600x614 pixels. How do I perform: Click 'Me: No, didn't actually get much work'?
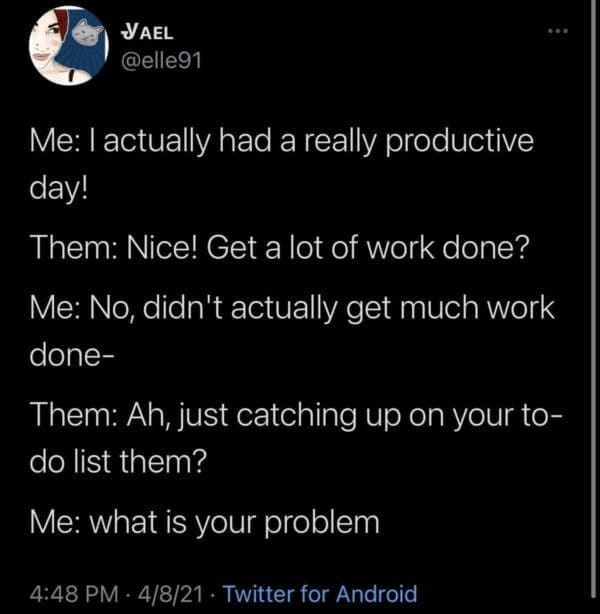291,308
